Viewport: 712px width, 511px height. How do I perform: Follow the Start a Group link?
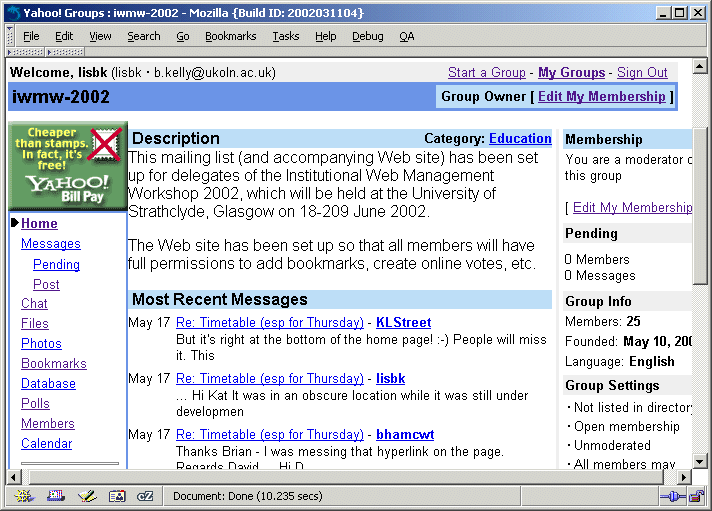pos(487,73)
